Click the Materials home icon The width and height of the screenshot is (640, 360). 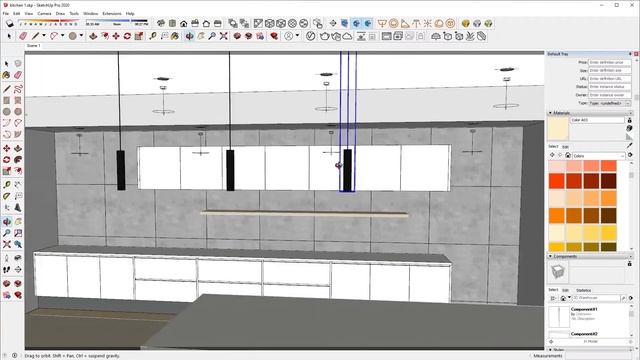tap(568, 156)
